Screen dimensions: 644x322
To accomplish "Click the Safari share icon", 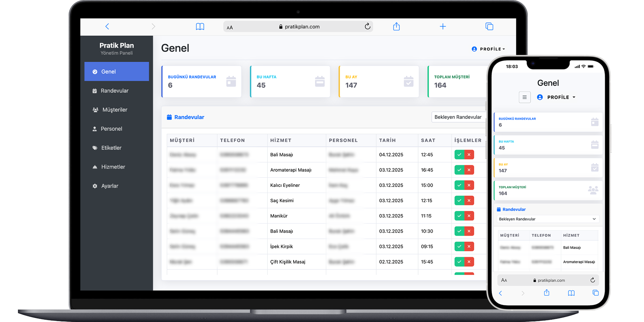I will [x=396, y=26].
